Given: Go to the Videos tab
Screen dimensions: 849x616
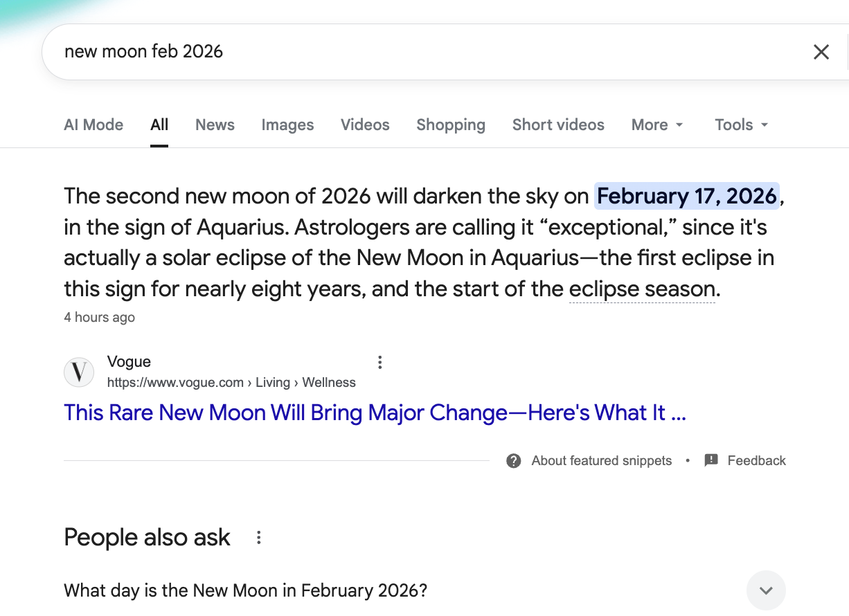Looking at the screenshot, I should click(365, 125).
